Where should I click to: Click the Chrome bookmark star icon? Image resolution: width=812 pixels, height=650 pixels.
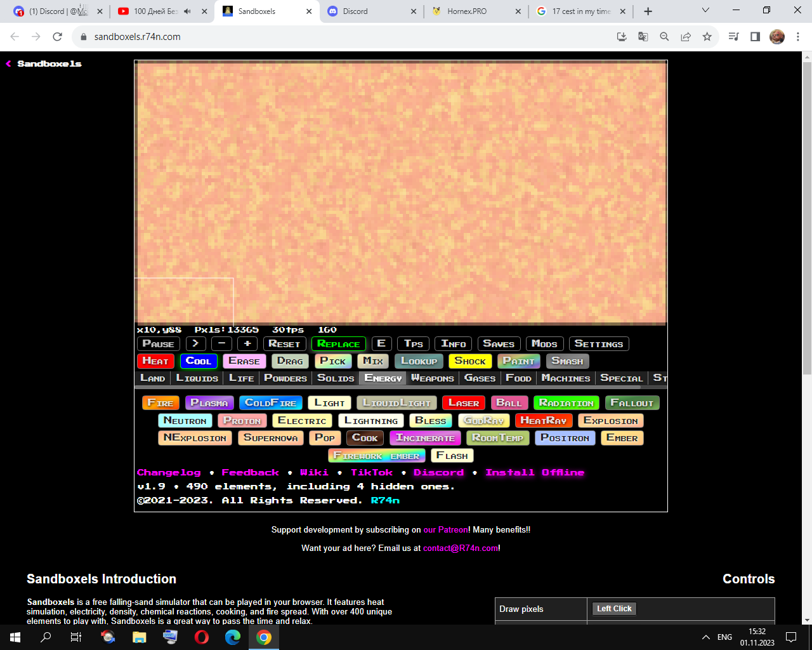707,37
